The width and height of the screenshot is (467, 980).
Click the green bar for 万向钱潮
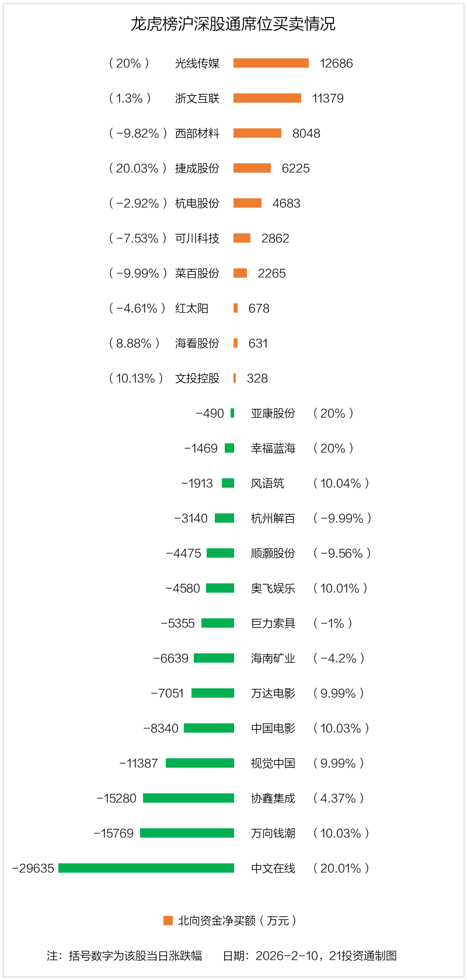tap(187, 833)
